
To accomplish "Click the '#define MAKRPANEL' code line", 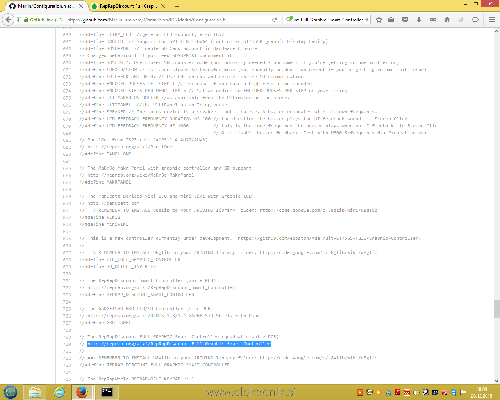I will click(x=105, y=182).
